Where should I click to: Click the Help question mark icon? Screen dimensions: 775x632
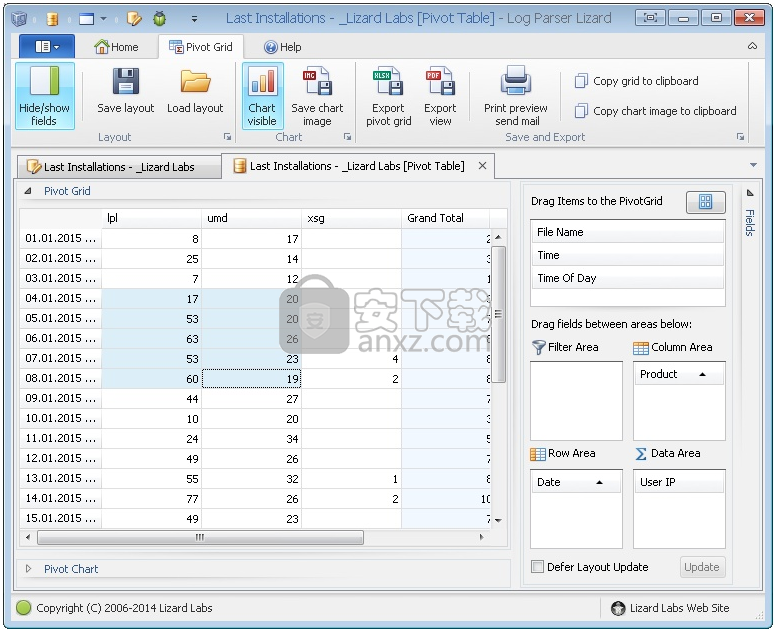point(271,47)
